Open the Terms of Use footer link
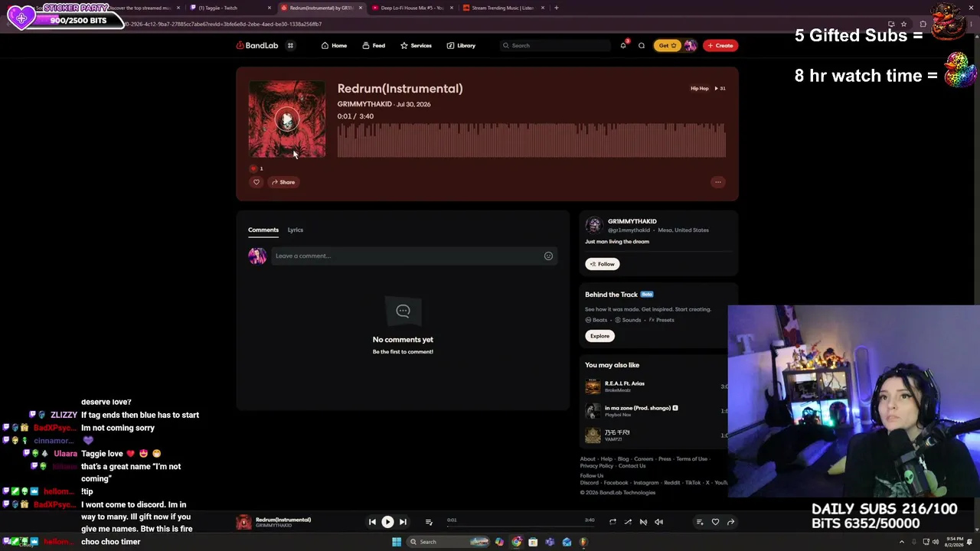This screenshot has height=551, width=980. 691,459
